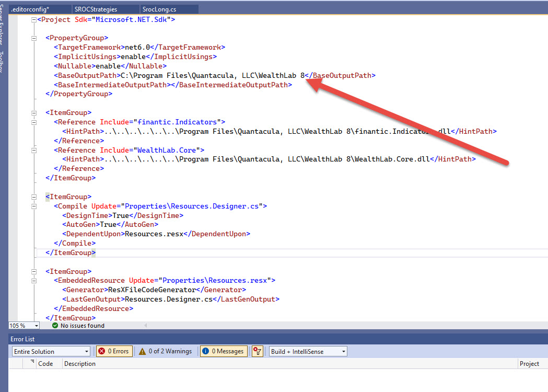Click the small icon column header left of Code
548x392 pixels.
(x=32, y=363)
